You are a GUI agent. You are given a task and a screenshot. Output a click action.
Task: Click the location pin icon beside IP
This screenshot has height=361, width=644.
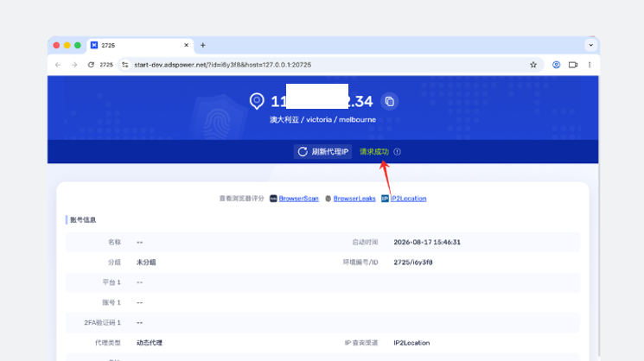pyautogui.click(x=257, y=101)
